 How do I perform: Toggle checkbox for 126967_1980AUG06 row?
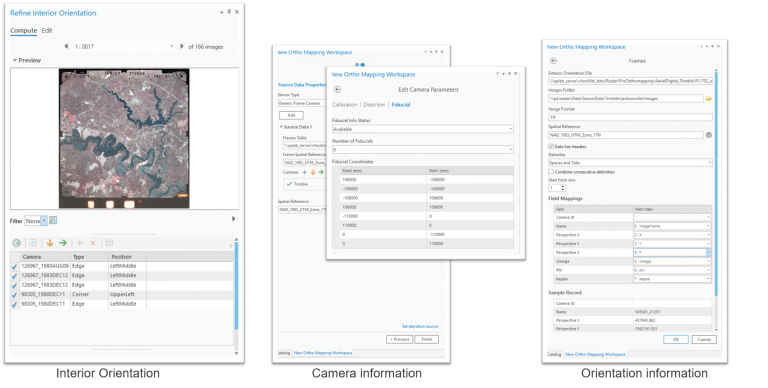point(14,267)
